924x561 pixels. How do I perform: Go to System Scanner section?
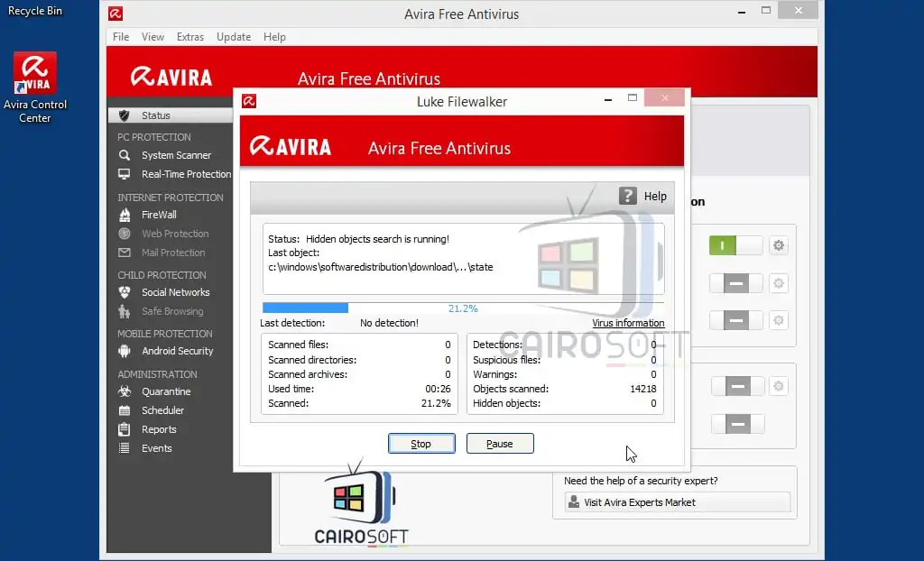point(176,155)
